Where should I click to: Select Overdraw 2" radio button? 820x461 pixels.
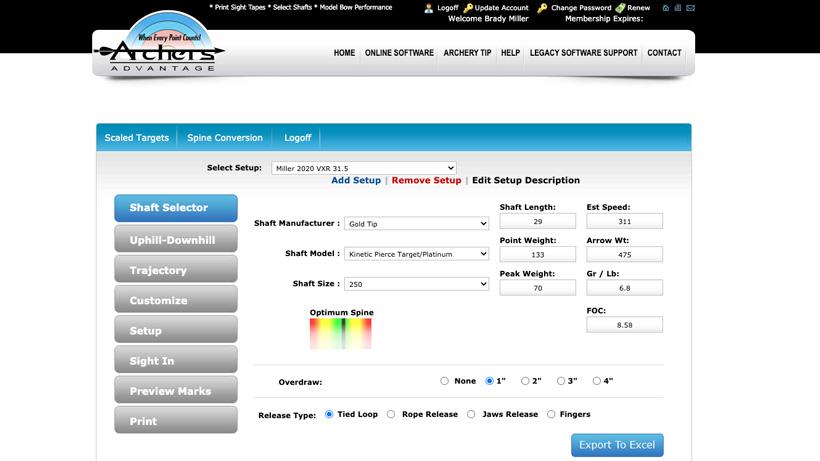(x=525, y=381)
